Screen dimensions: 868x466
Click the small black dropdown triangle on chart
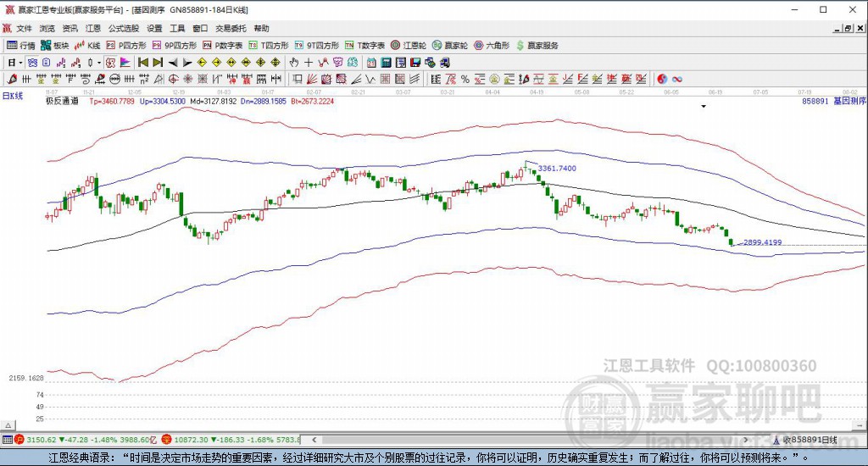click(x=704, y=106)
